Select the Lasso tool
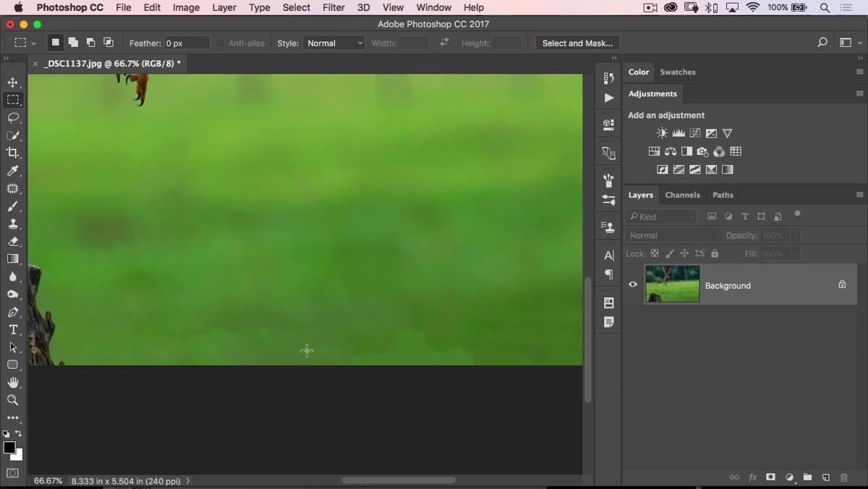Viewport: 868px width, 489px height. [13, 118]
